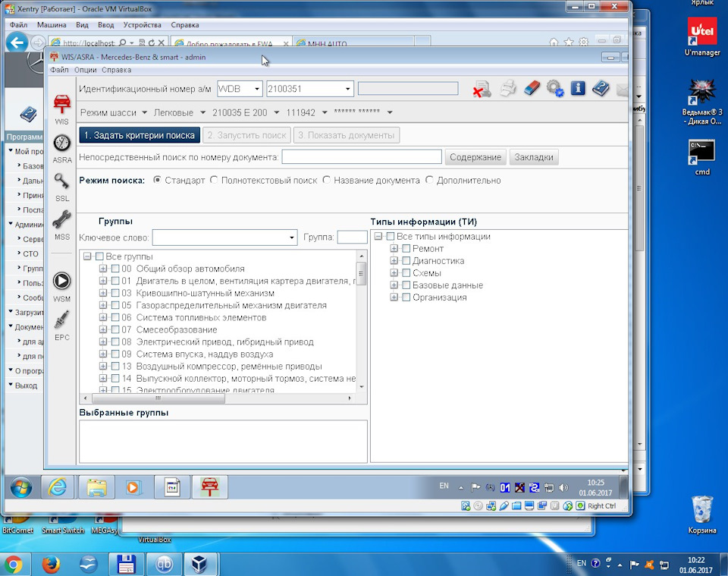Expand the Организация tree node

click(394, 297)
